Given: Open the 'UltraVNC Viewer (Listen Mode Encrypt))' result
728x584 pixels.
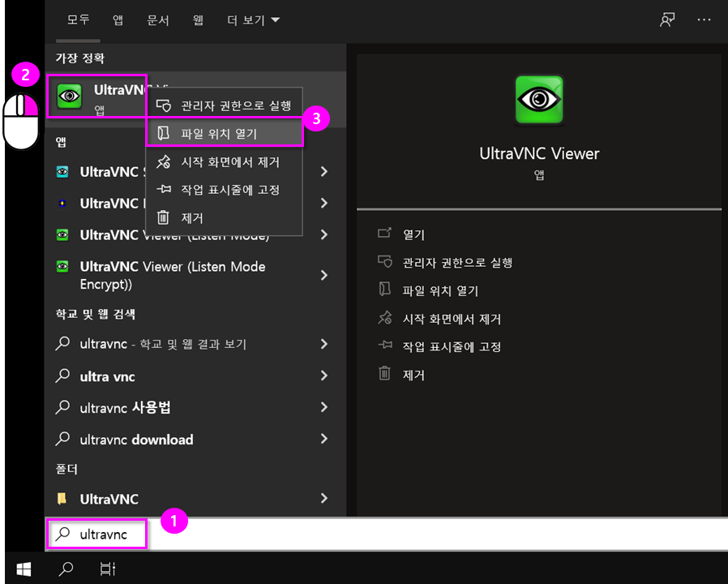Looking at the screenshot, I should pos(195,276).
